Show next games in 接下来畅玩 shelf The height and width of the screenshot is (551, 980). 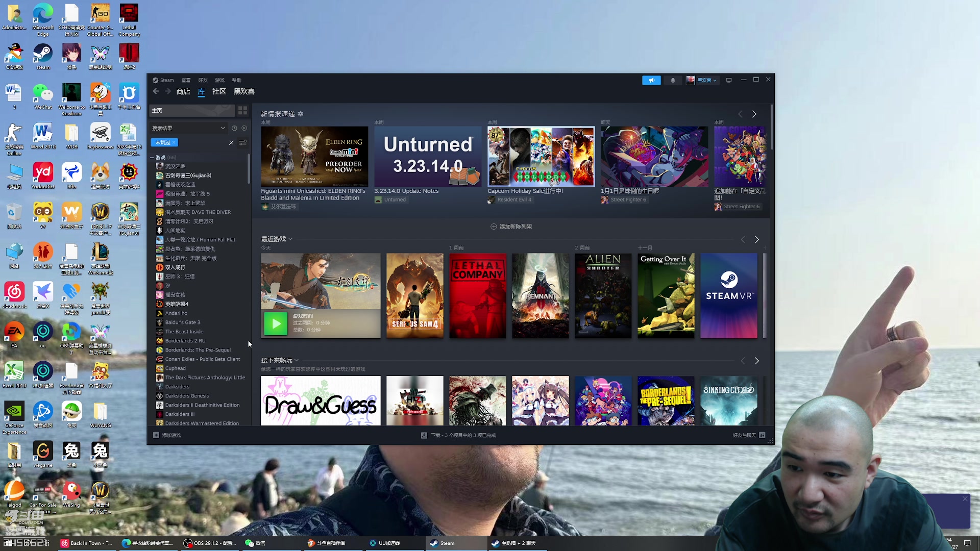click(x=757, y=361)
